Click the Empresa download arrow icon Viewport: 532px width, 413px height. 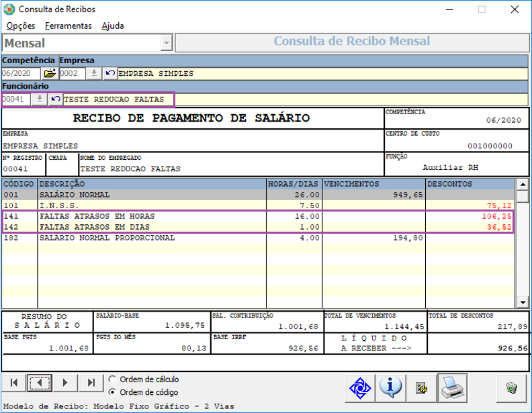coord(94,73)
